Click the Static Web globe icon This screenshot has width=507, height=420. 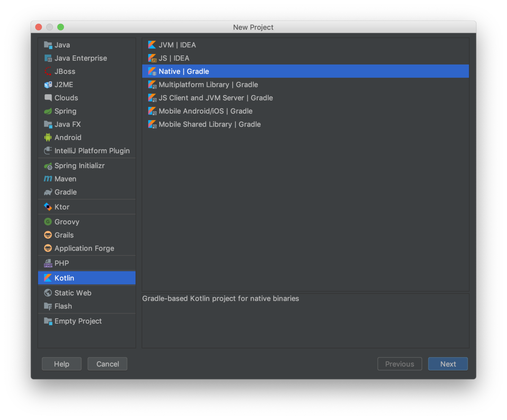coord(48,293)
